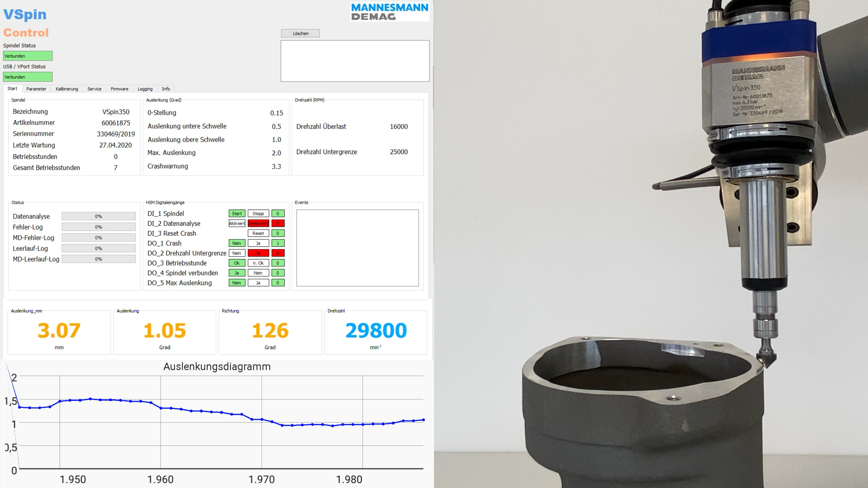Screen dimensions: 868x488
Task: Click Nein for DO_5 Max Auslenkung
Action: coord(237,283)
